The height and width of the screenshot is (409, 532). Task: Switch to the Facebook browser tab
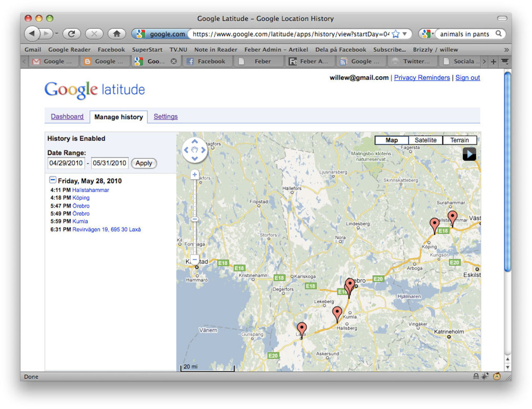207,61
